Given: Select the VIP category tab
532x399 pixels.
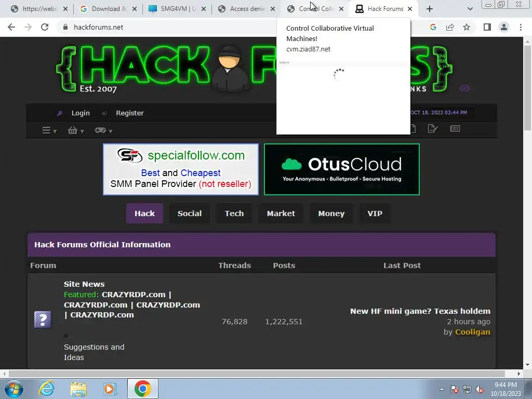Looking at the screenshot, I should (375, 214).
